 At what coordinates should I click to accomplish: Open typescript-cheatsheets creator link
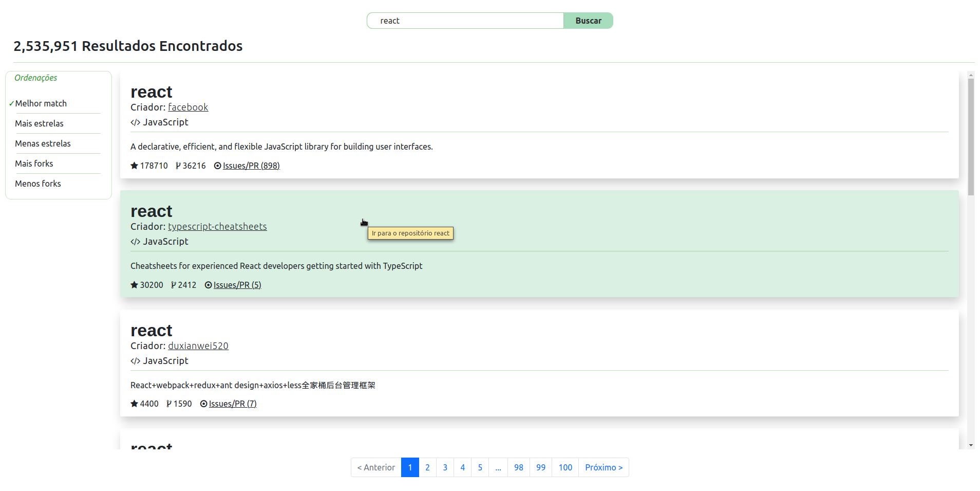pos(217,226)
